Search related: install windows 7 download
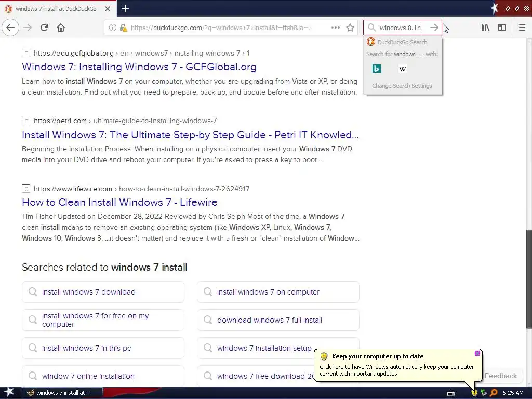 coord(103,292)
